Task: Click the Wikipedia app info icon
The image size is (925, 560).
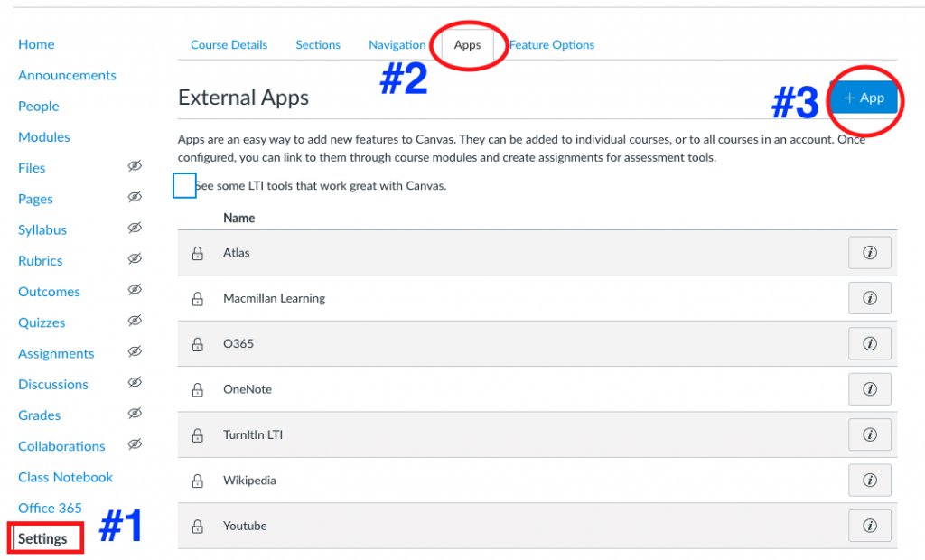Action: [870, 481]
